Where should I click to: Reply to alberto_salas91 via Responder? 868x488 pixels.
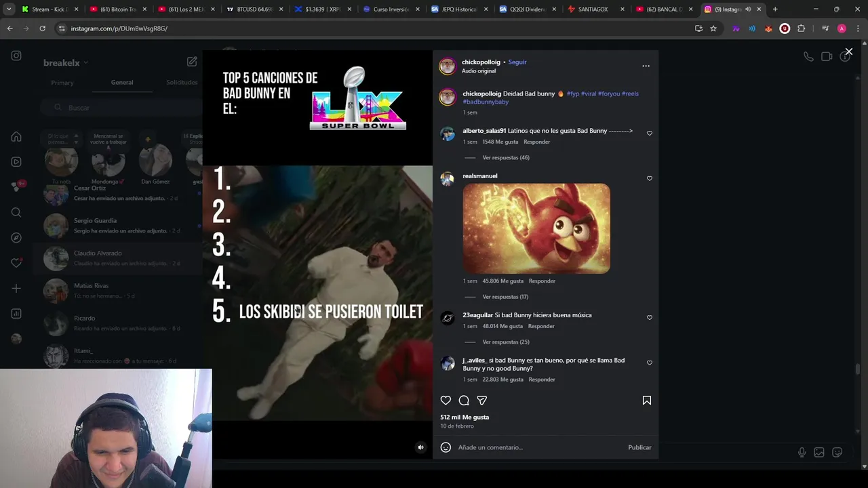pyautogui.click(x=536, y=142)
